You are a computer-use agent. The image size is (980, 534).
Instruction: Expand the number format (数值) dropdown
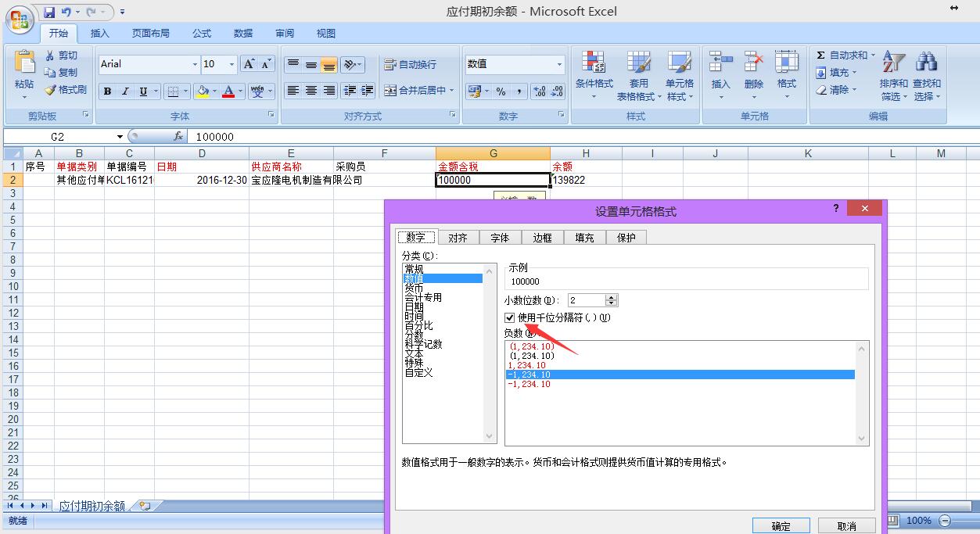tap(559, 64)
